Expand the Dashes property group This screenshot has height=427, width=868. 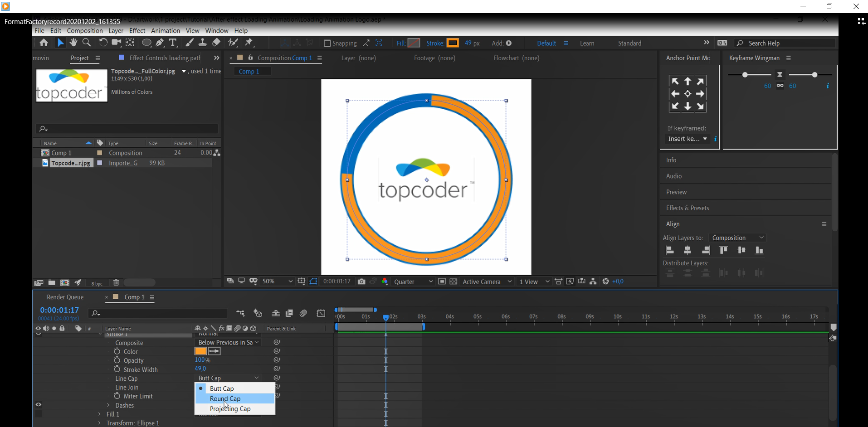[x=108, y=405]
